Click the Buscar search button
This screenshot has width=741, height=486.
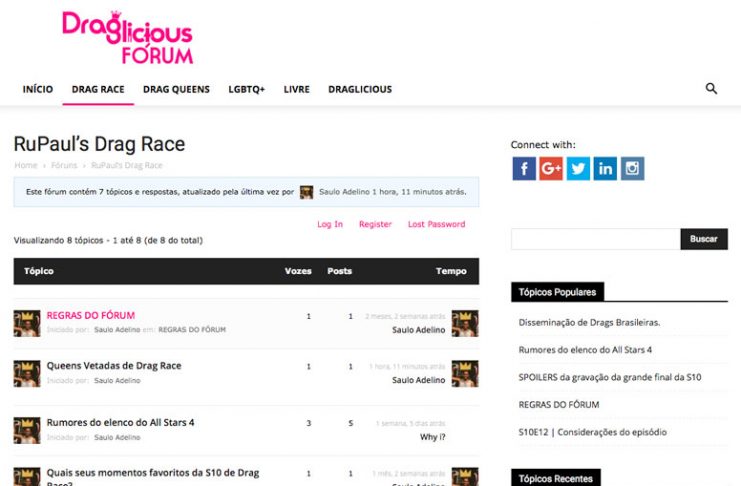(x=704, y=239)
